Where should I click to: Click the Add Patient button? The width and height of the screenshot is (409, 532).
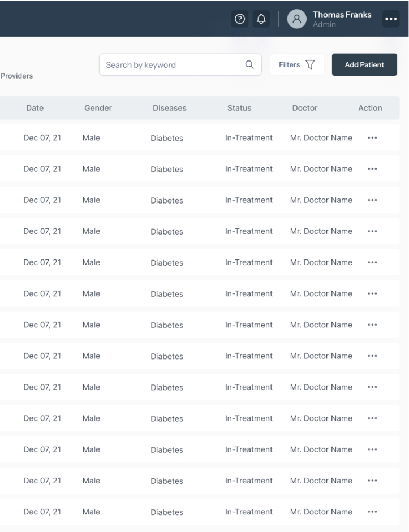pyautogui.click(x=364, y=64)
